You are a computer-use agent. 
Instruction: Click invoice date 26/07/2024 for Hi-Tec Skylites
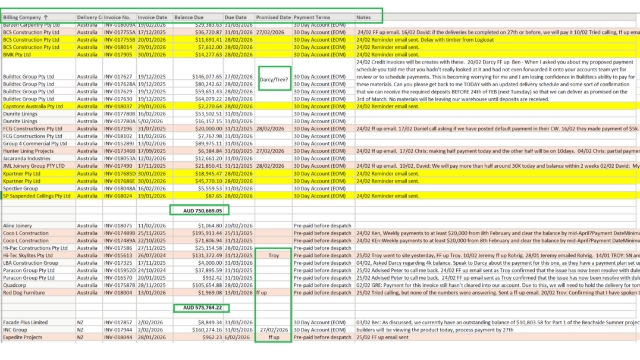coord(155,256)
